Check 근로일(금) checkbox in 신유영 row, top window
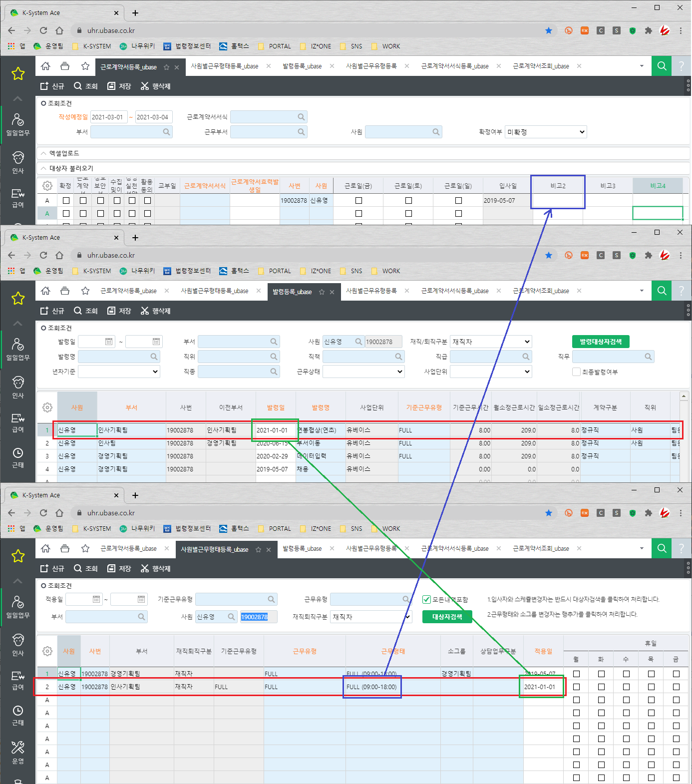 coord(358,200)
